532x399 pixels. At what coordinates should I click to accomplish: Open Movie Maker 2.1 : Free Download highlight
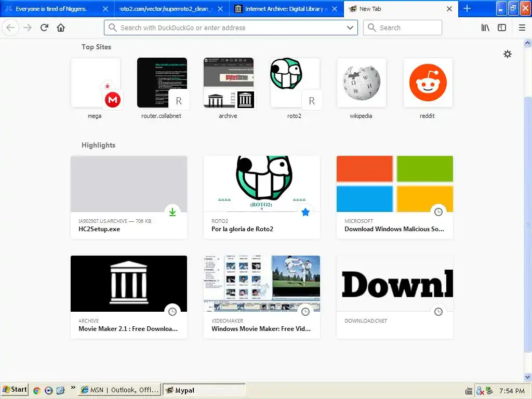129,297
